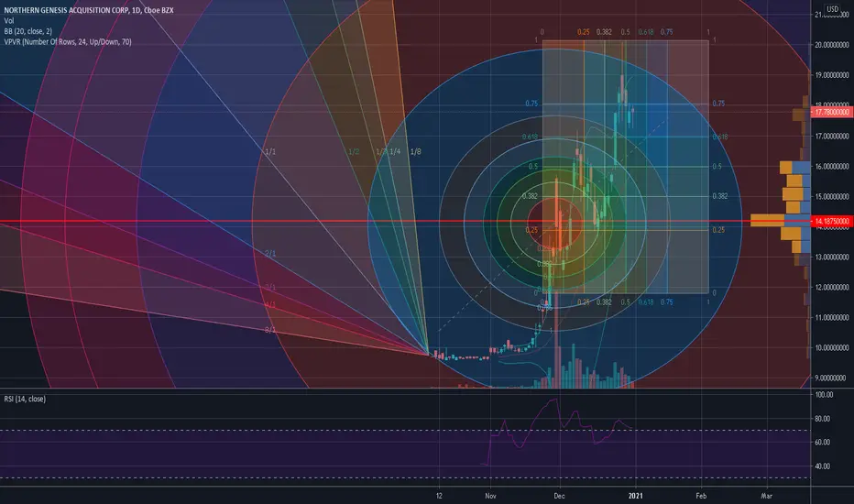The image size is (854, 504).
Task: Select the RSI (14, close) legend label
Action: 25,399
